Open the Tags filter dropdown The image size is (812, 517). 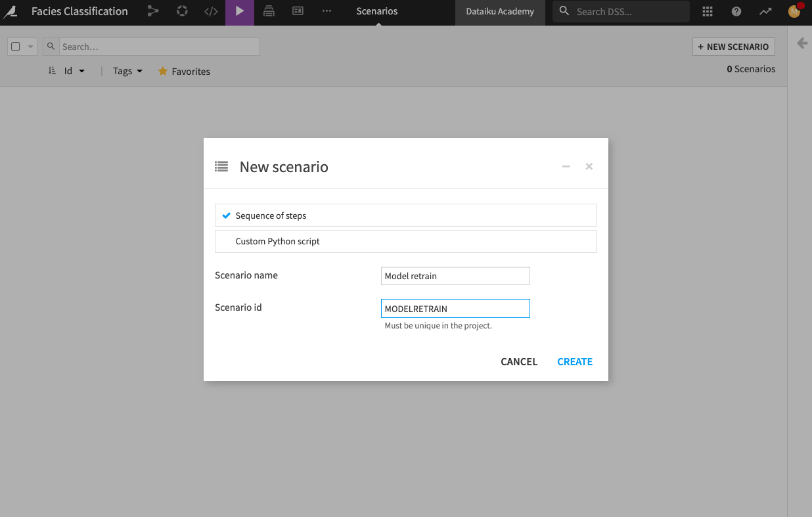tap(127, 71)
